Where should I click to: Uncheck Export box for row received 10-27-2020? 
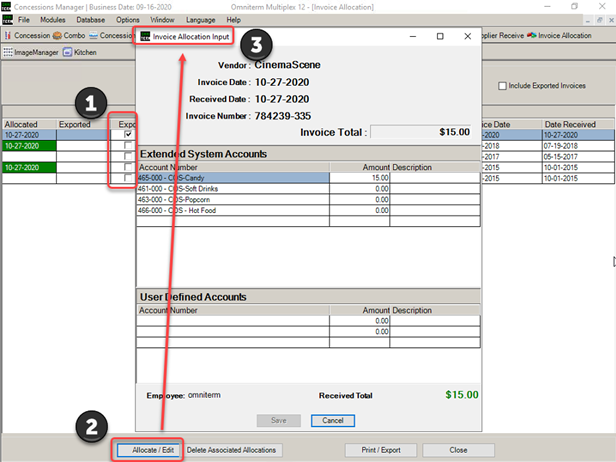tap(128, 134)
